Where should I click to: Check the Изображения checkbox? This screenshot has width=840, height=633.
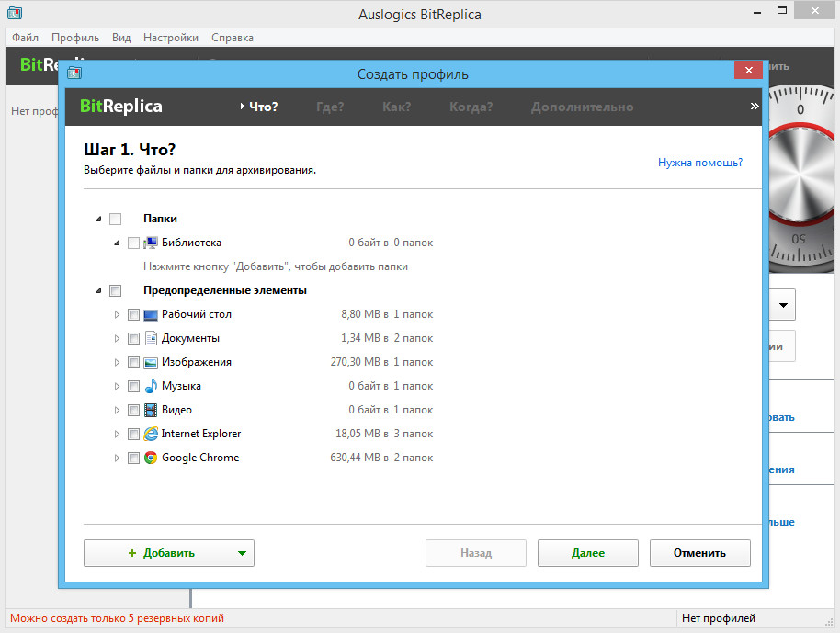(133, 363)
